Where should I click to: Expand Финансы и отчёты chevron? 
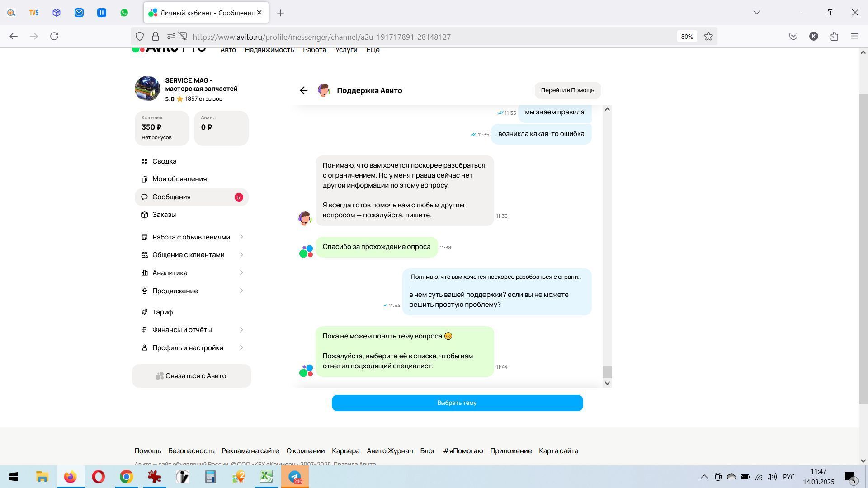coord(241,330)
